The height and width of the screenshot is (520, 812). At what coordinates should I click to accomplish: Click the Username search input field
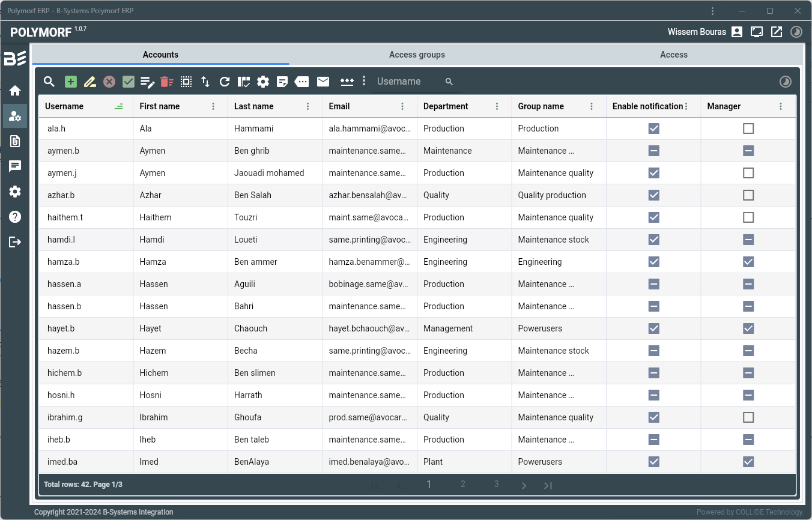[x=408, y=82]
